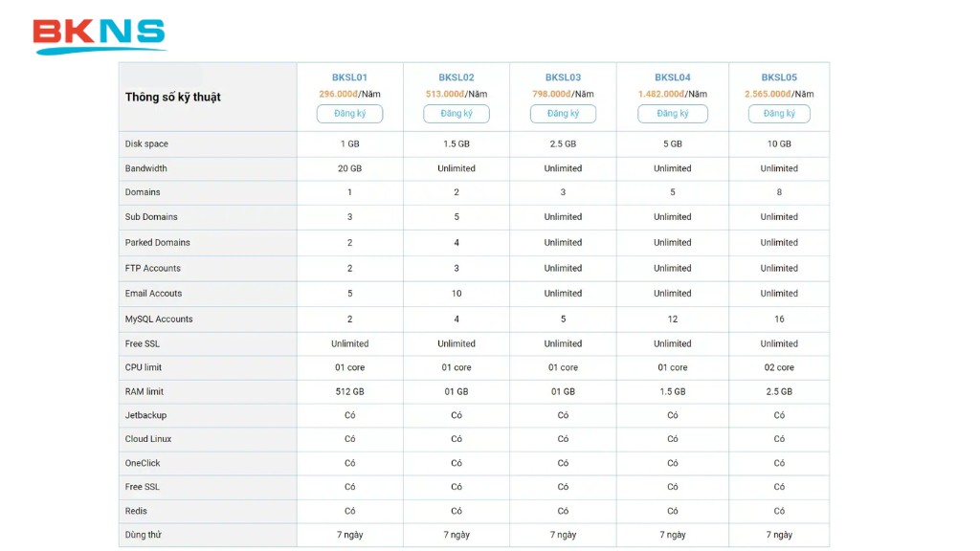
Task: Open the BKSL04 plan title
Action: 673,77
